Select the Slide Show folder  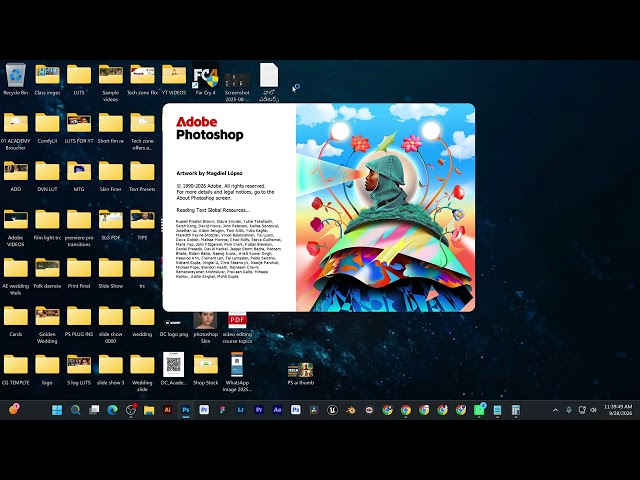tap(111, 273)
